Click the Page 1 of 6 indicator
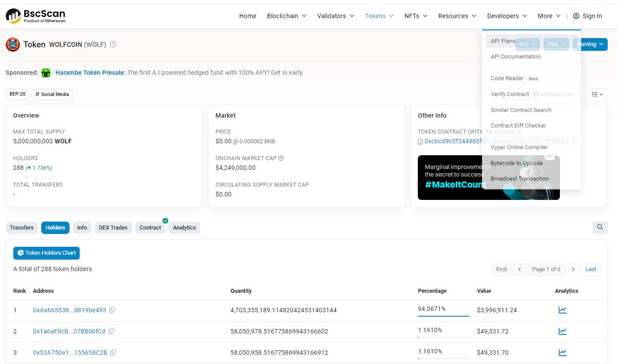This screenshot has width=617, height=364. 546,269
